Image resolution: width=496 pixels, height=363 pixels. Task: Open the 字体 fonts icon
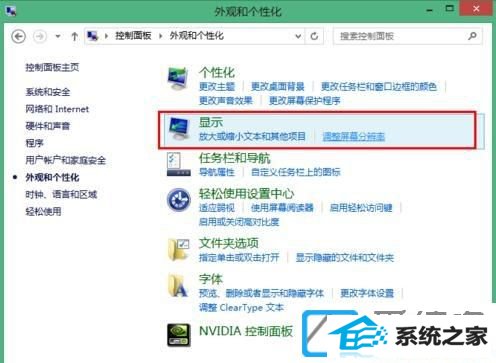(x=178, y=285)
